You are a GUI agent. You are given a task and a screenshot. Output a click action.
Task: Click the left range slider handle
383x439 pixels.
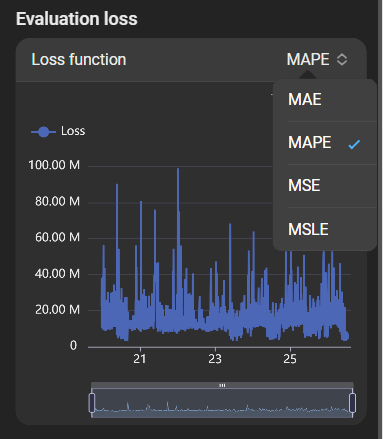92,403
